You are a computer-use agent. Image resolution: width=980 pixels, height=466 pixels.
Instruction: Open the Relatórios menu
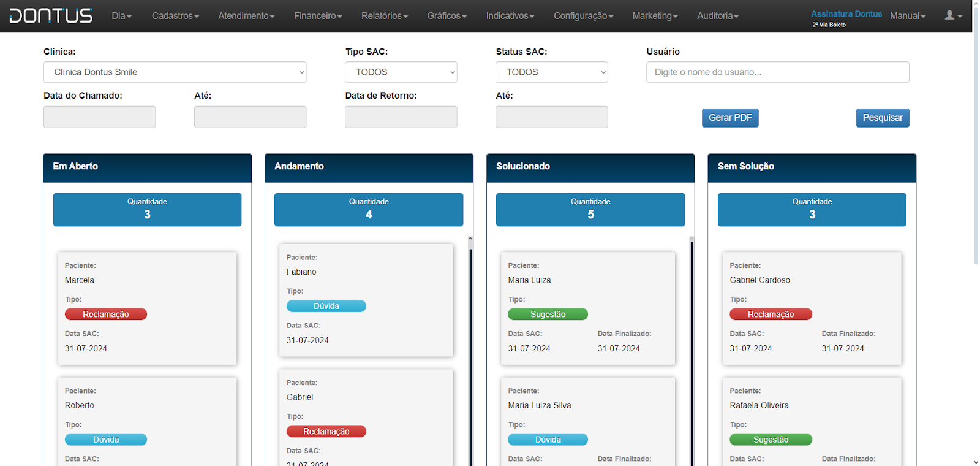tap(384, 16)
